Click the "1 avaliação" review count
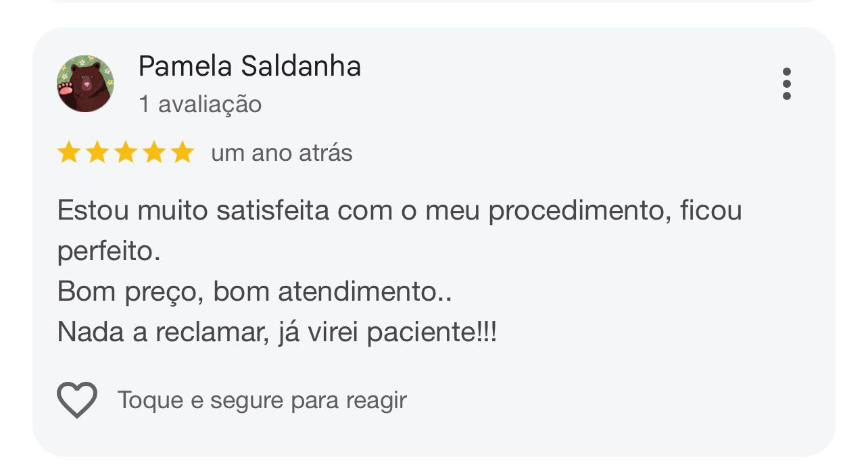This screenshot has width=868, height=471. [200, 105]
